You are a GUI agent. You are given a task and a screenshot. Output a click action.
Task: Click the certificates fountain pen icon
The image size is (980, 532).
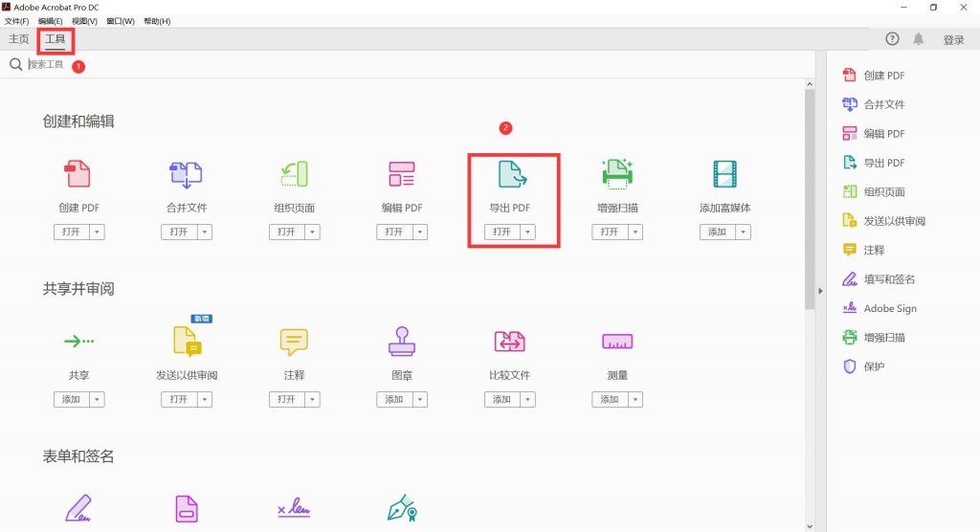[x=402, y=508]
